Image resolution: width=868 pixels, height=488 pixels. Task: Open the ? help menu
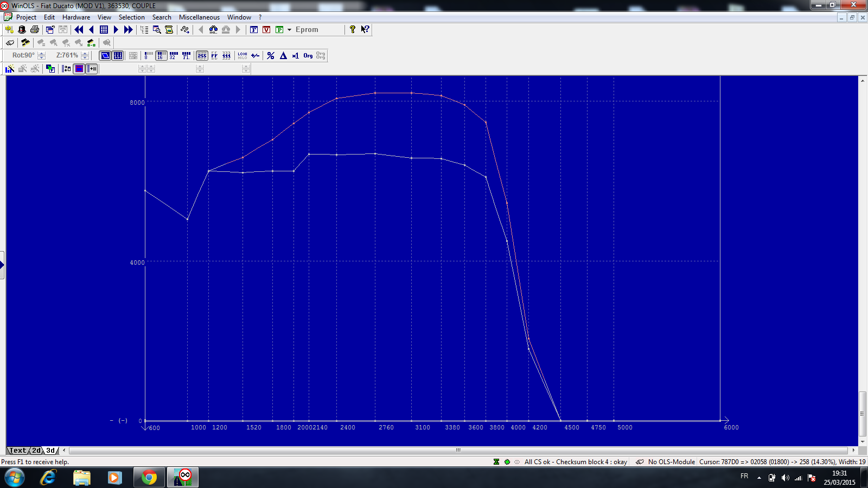click(260, 17)
